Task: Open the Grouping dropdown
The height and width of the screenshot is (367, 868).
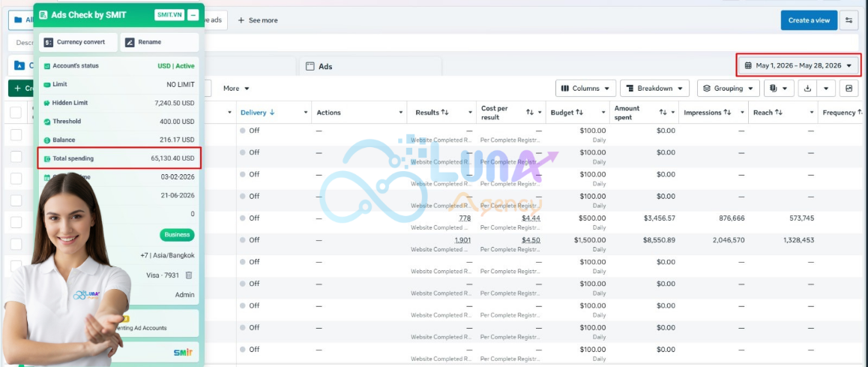Action: point(729,88)
